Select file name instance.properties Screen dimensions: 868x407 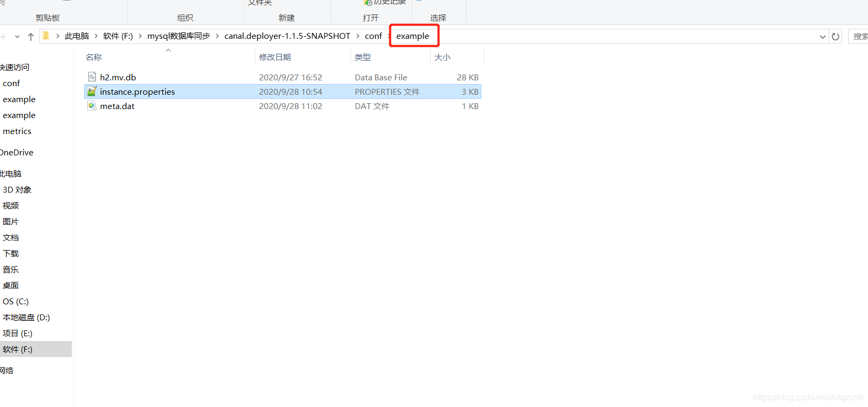coord(137,92)
